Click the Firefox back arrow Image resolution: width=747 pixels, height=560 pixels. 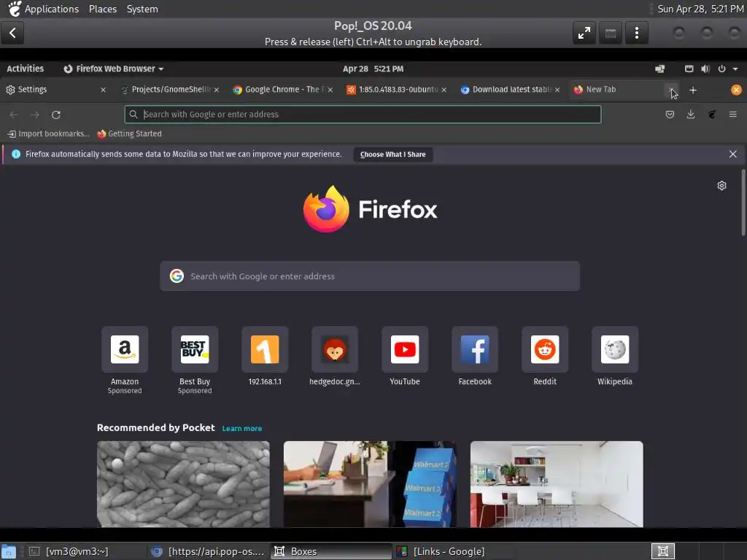(14, 114)
